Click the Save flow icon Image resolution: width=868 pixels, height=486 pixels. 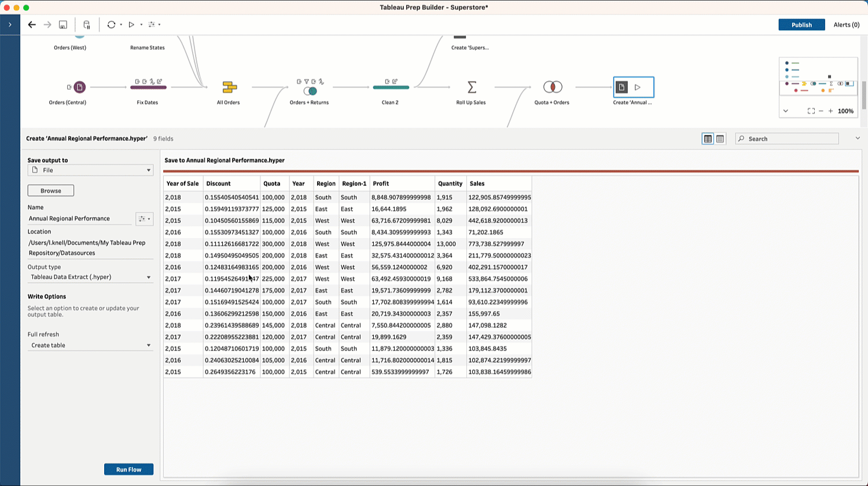(63, 24)
